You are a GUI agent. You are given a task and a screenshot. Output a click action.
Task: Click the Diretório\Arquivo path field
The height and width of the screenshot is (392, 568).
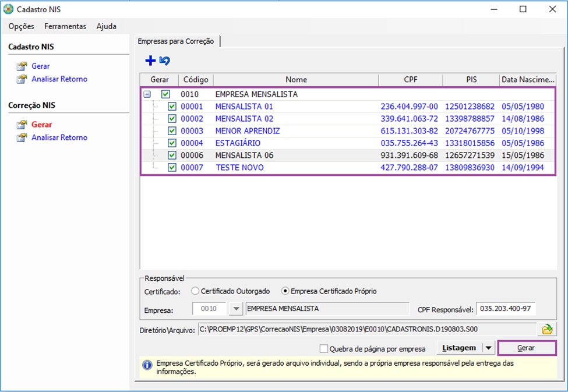pyautogui.click(x=367, y=329)
